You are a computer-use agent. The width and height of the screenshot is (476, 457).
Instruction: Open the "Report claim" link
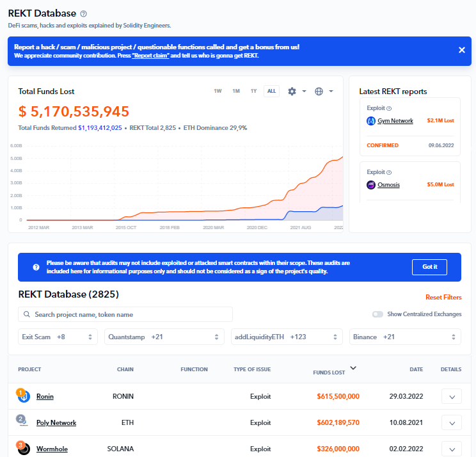pos(150,56)
